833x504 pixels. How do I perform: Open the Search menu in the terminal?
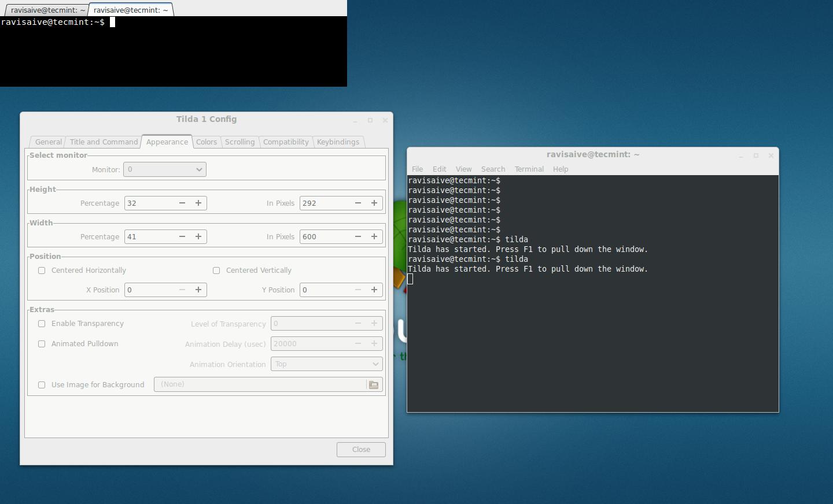(x=493, y=169)
